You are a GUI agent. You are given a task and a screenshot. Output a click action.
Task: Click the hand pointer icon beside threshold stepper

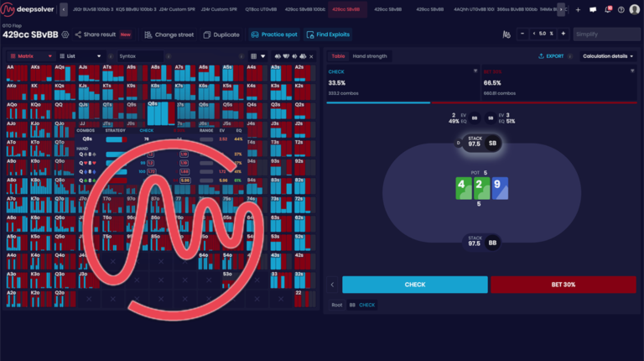click(x=506, y=34)
